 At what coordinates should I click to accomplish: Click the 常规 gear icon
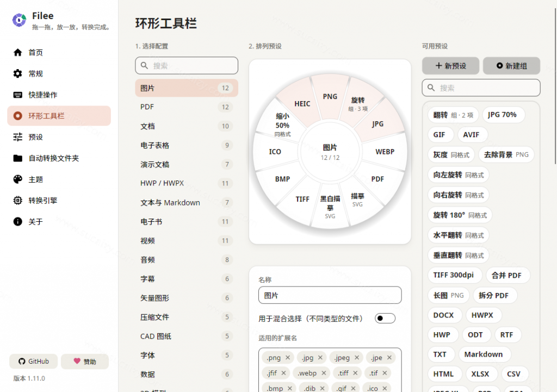(18, 73)
